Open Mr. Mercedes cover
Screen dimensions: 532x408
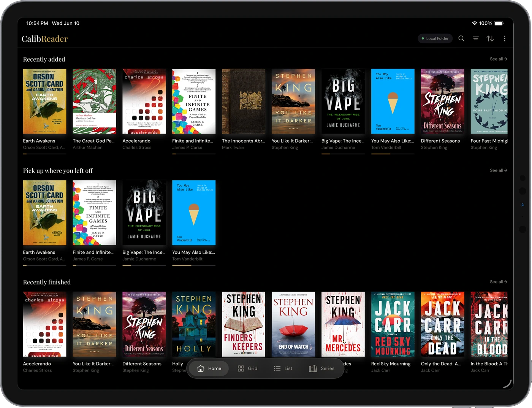pos(343,324)
